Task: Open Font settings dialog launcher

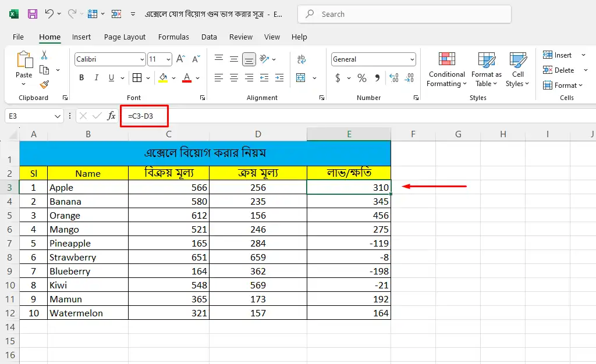Action: 203,98
